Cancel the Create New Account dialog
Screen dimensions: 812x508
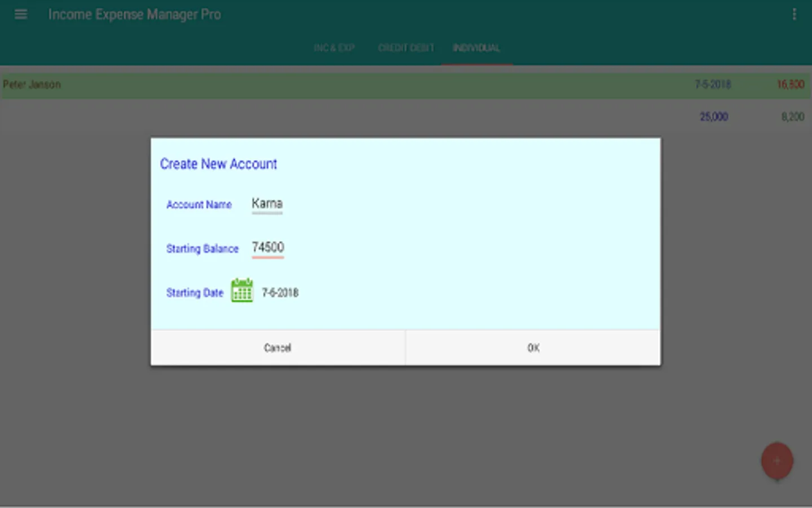[x=277, y=348]
